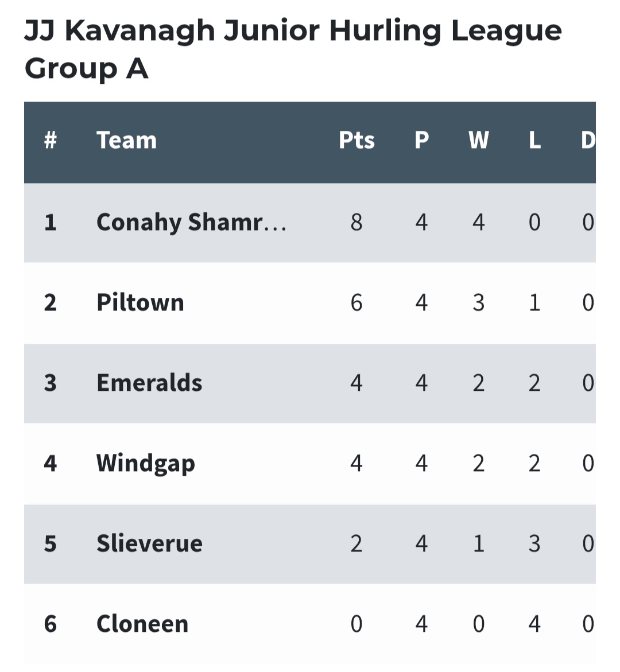This screenshot has height=672, width=620.
Task: Open the Windgap team entry
Action: [x=145, y=463]
